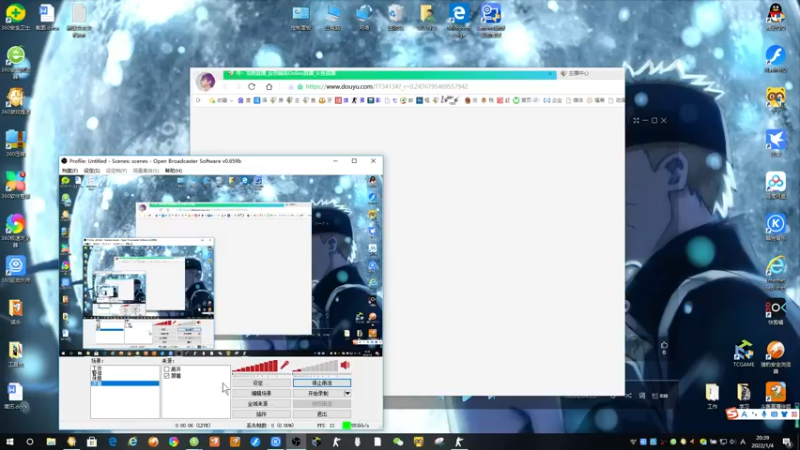Viewport: 800px width, 450px height.
Task: Click the like thumbs-up icon in video player
Action: [x=664, y=345]
